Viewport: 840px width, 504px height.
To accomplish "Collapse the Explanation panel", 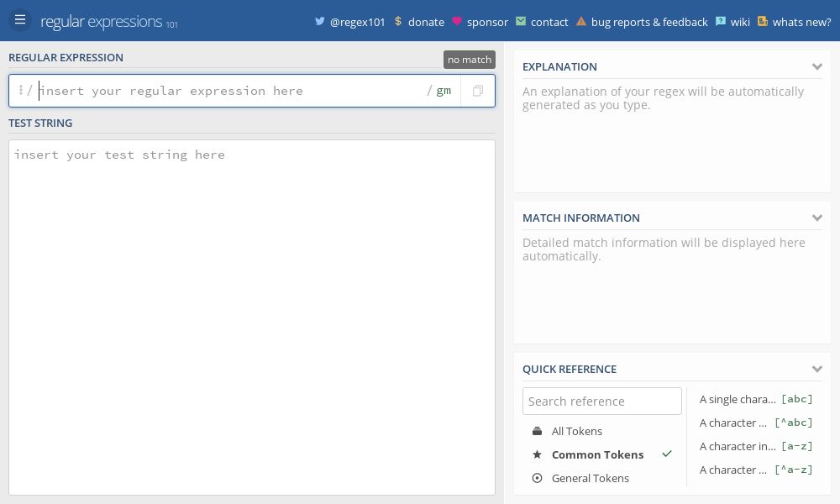I will (817, 66).
